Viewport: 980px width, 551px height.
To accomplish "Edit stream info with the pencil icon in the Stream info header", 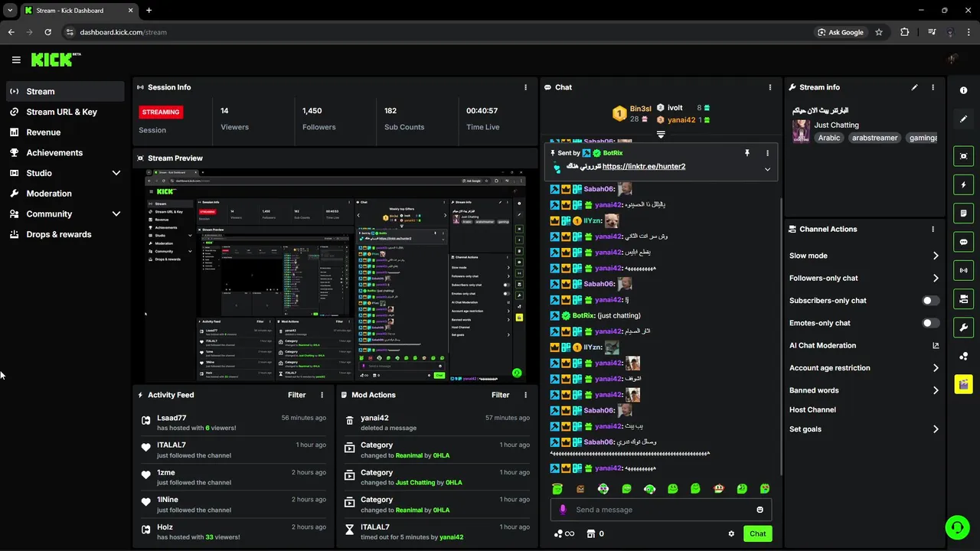I will pos(914,87).
